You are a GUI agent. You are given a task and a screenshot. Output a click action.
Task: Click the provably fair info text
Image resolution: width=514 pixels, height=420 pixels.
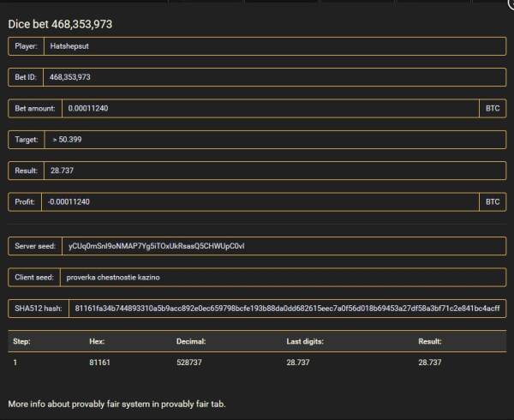tap(116, 403)
